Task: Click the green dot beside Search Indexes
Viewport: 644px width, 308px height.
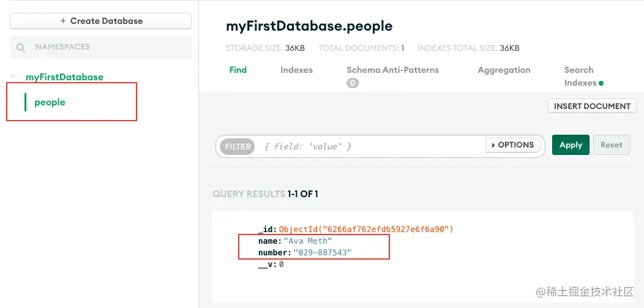Action: click(601, 83)
